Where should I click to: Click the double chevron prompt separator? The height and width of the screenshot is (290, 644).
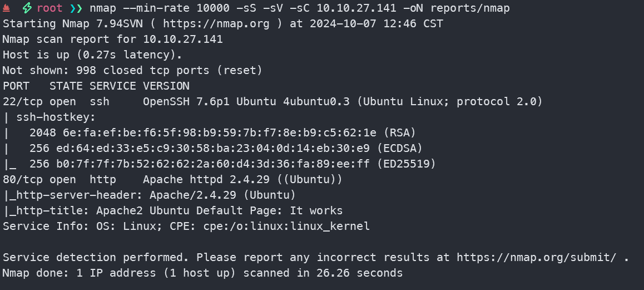76,8
